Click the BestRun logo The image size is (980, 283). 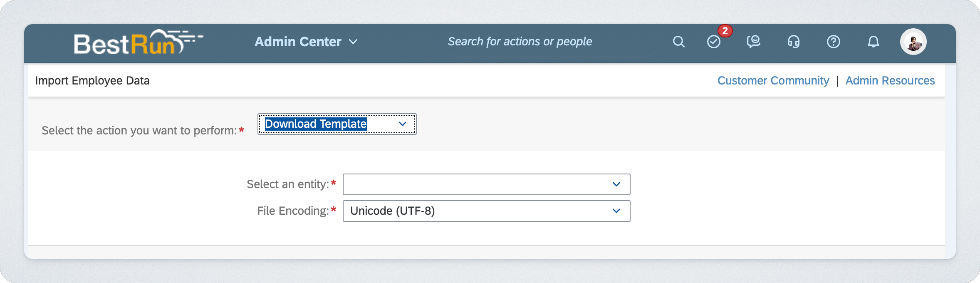pos(137,42)
